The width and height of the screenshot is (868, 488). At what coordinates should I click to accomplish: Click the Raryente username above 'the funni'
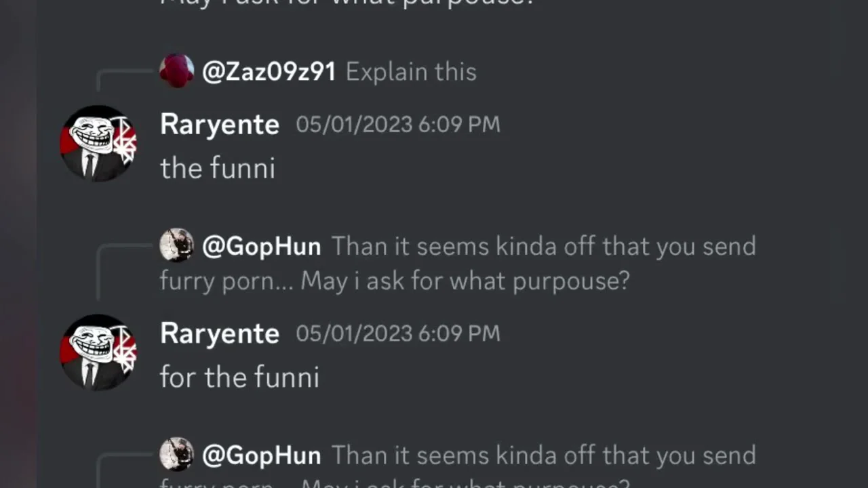220,125
